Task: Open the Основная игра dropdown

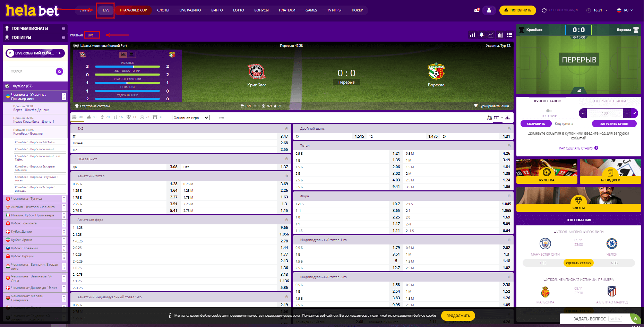Action: coord(191,118)
